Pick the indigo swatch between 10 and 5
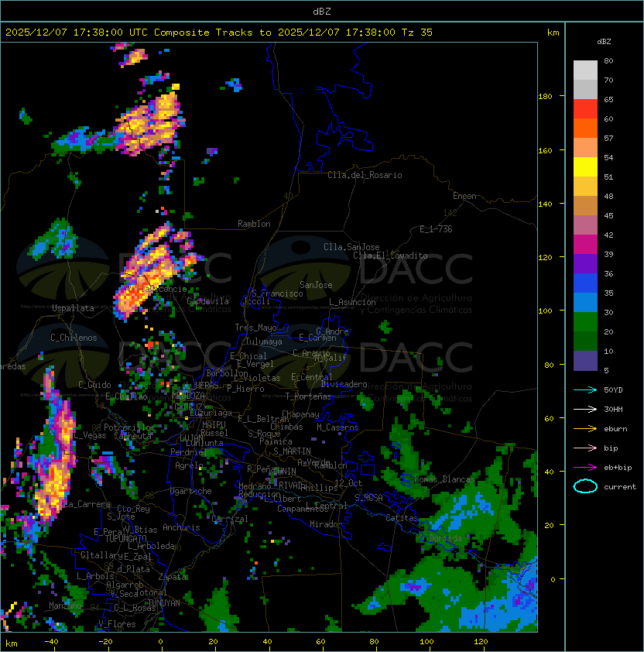This screenshot has width=644, height=652. 585,361
